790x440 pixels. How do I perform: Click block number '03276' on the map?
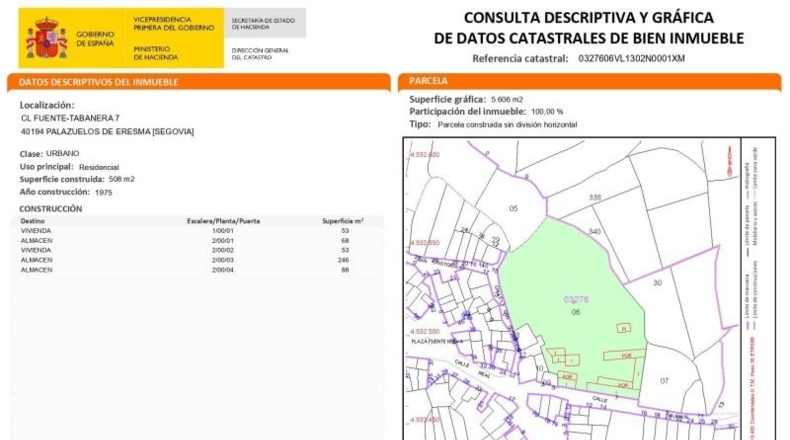pyautogui.click(x=576, y=300)
